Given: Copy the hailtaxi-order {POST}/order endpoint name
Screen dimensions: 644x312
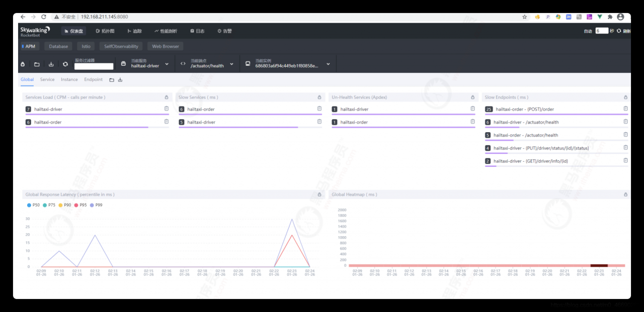Looking at the screenshot, I should pos(626,109).
